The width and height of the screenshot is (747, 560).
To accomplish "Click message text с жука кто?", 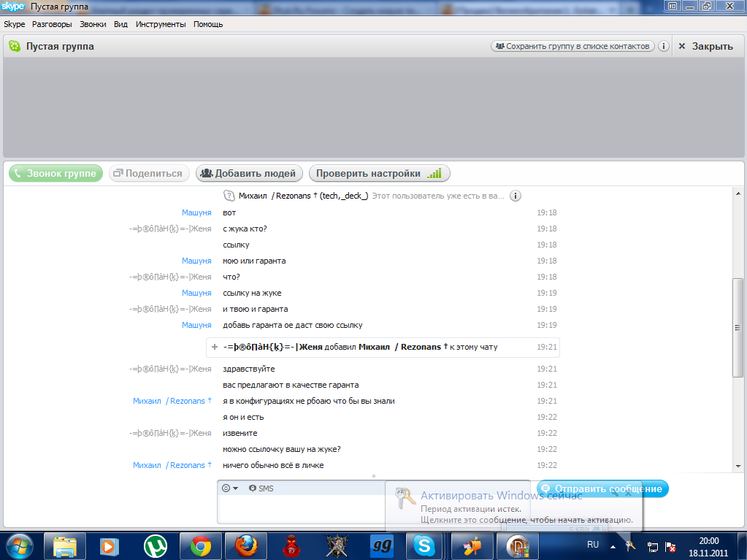I will 245,229.
